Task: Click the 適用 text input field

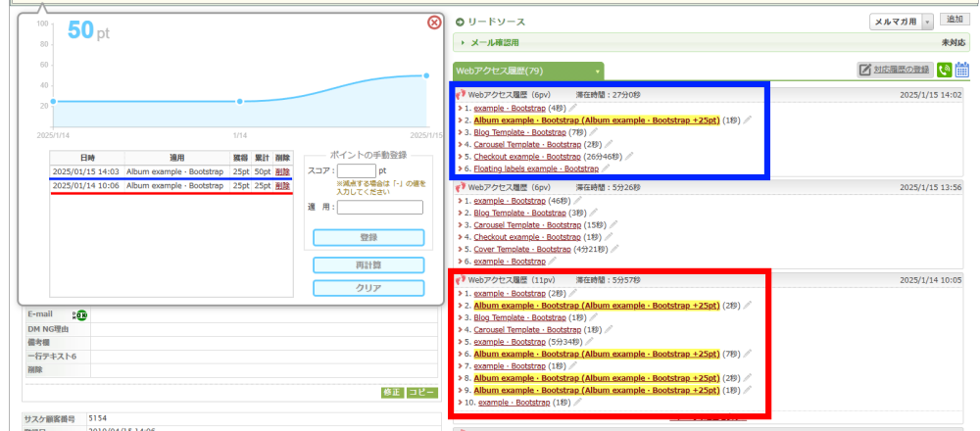Action: tap(379, 207)
